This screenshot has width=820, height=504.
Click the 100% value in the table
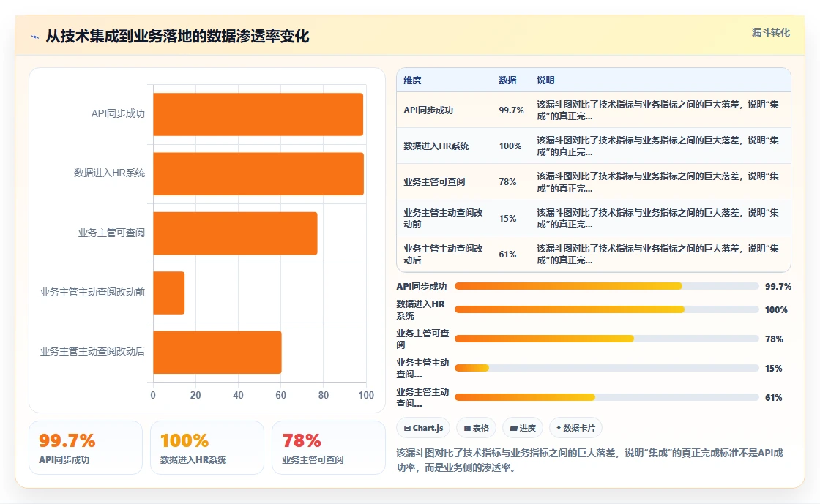pos(510,146)
